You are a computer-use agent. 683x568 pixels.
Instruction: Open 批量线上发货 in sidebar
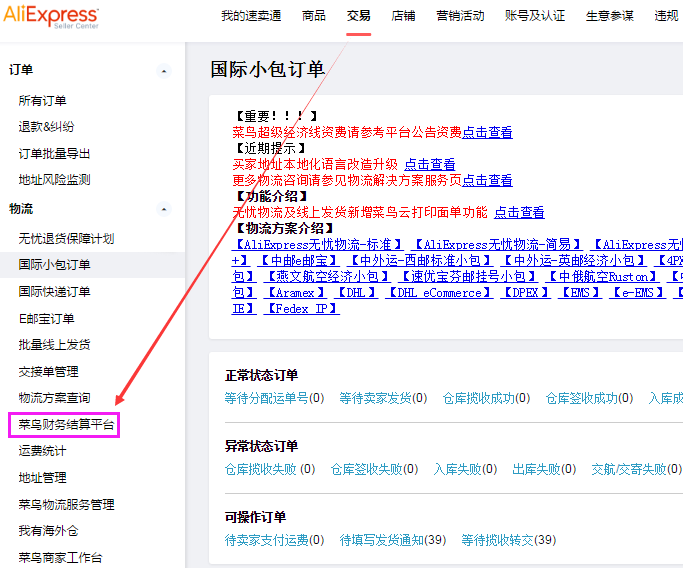click(54, 345)
